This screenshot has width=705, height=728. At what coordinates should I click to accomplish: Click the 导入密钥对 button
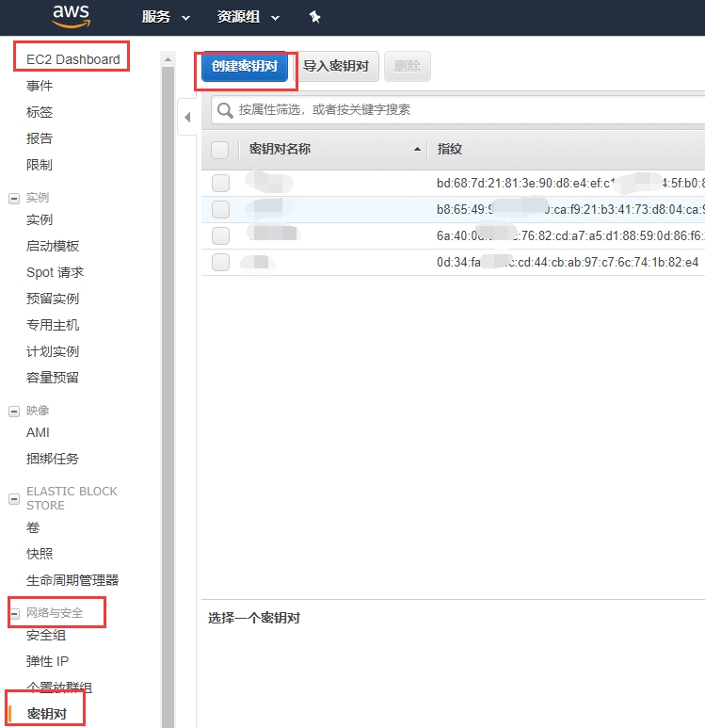tap(335, 67)
